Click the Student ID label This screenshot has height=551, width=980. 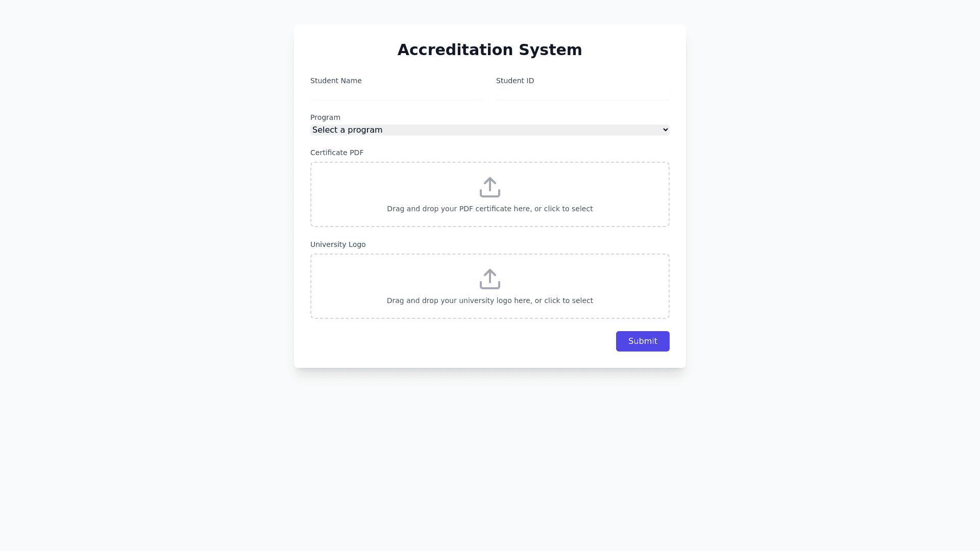[515, 81]
